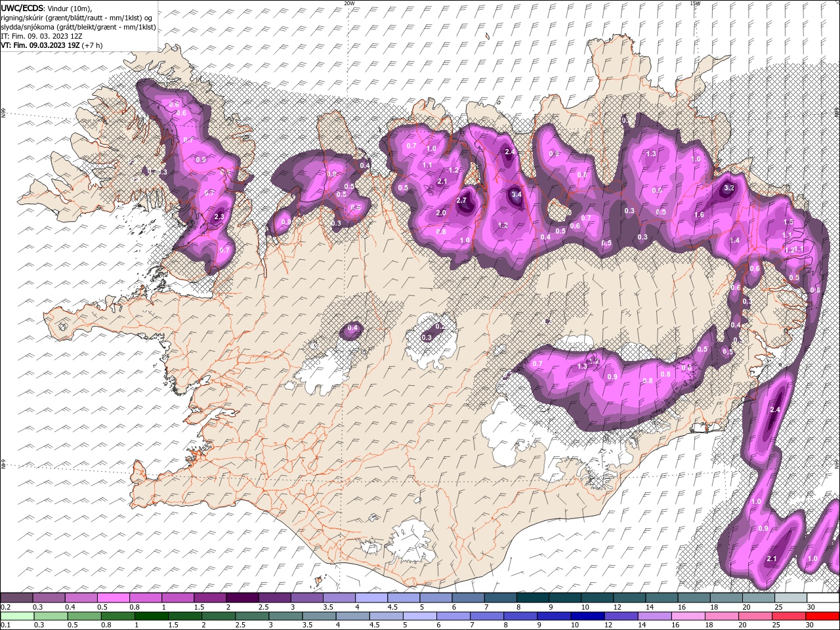Click the 1.5 snowfall value label

point(788,222)
